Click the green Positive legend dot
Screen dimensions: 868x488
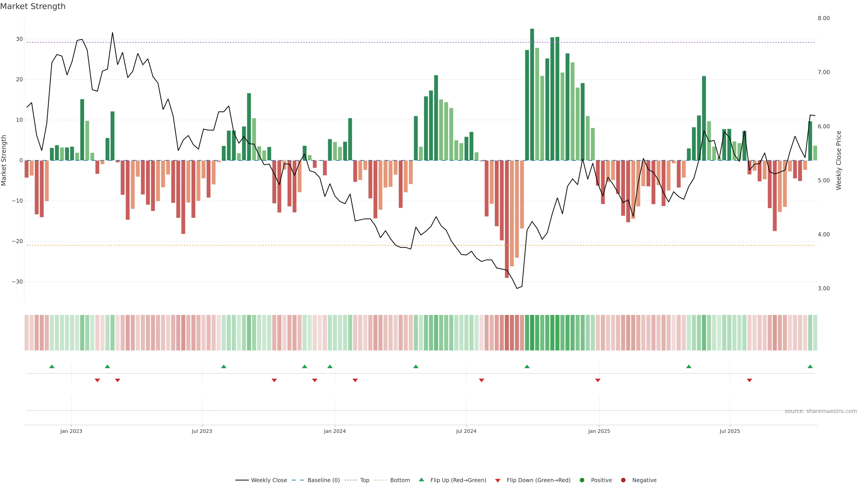pyautogui.click(x=582, y=480)
